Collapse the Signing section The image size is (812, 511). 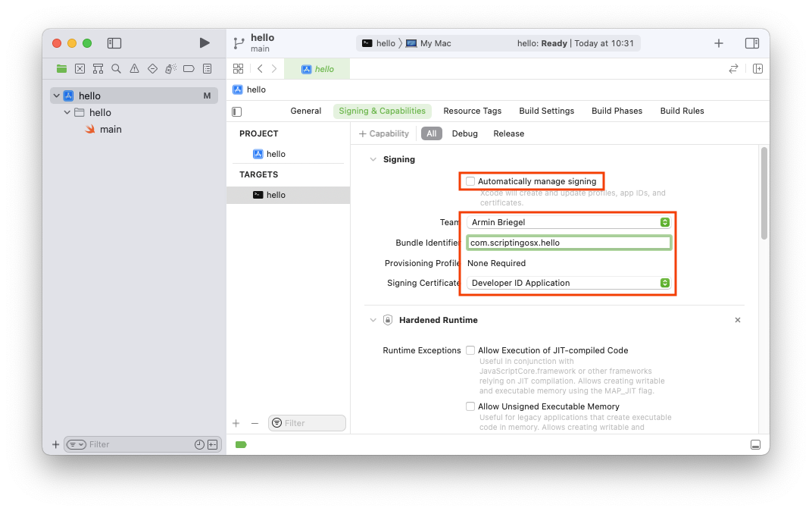click(373, 159)
